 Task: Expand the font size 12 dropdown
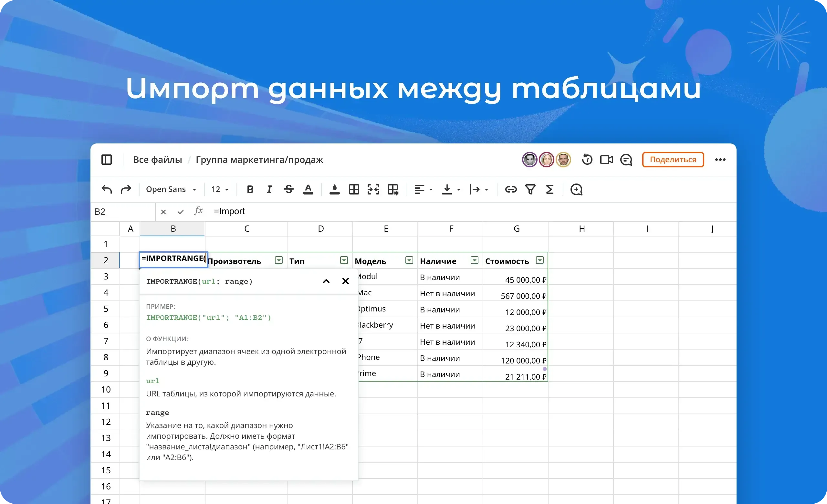click(x=220, y=189)
